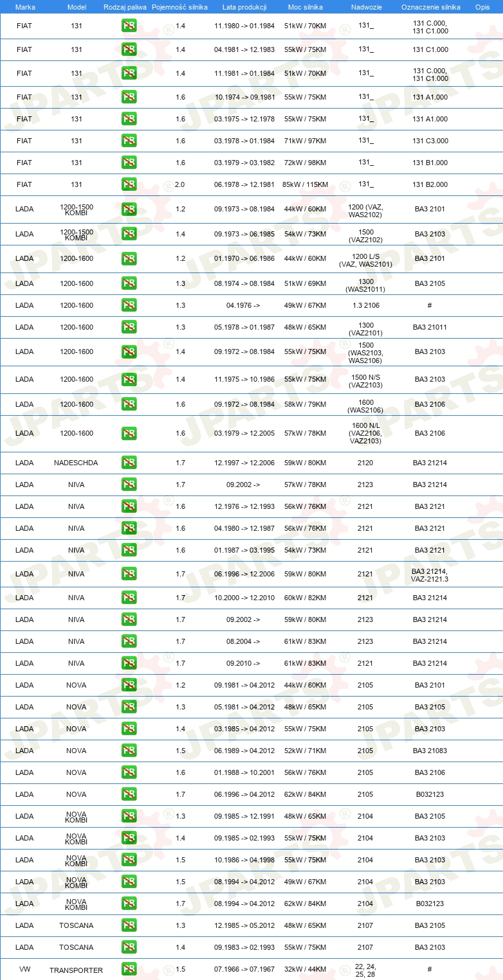Click the Model column header
Screen dimensions: 503x980
click(77, 7)
